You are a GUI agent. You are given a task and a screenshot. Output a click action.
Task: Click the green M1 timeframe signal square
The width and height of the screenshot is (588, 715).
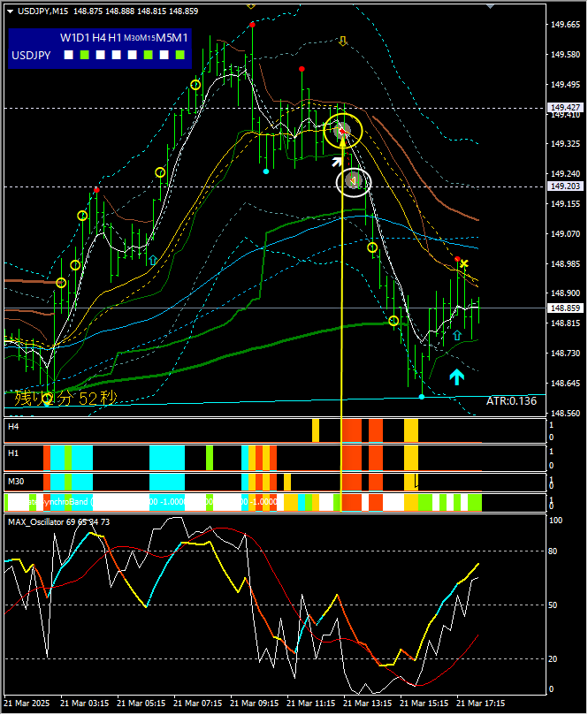(180, 55)
